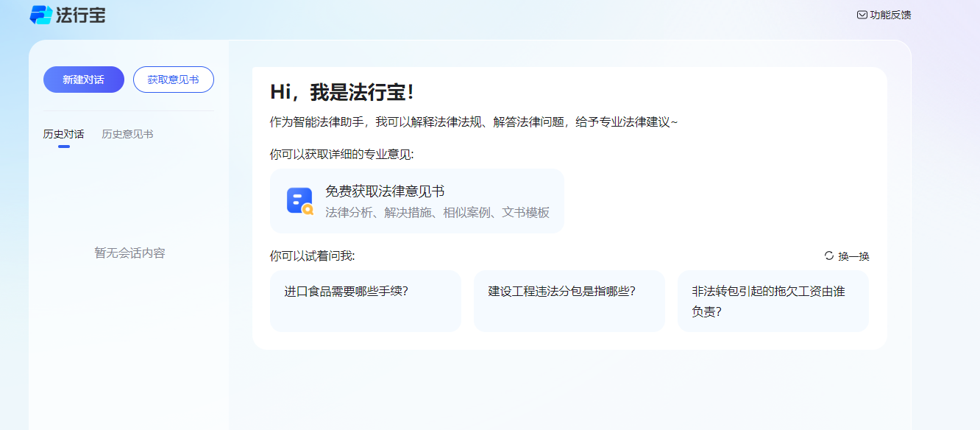Viewport: 980px width, 430px height.
Task: Click the Hi，我是法行宝! heading
Action: coord(342,92)
